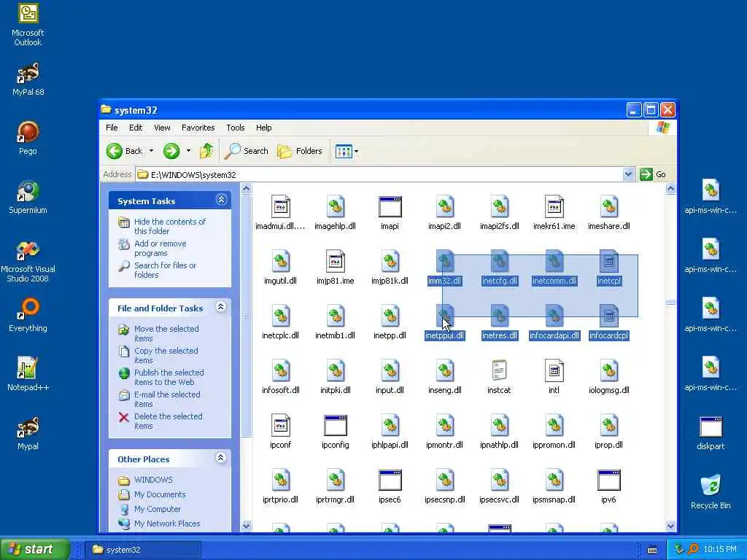
Task: Open the Edit menu
Action: (x=136, y=128)
